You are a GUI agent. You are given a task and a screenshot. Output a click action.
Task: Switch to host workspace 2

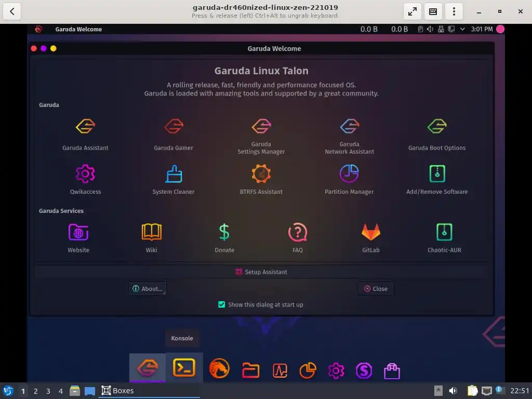[x=36, y=391]
